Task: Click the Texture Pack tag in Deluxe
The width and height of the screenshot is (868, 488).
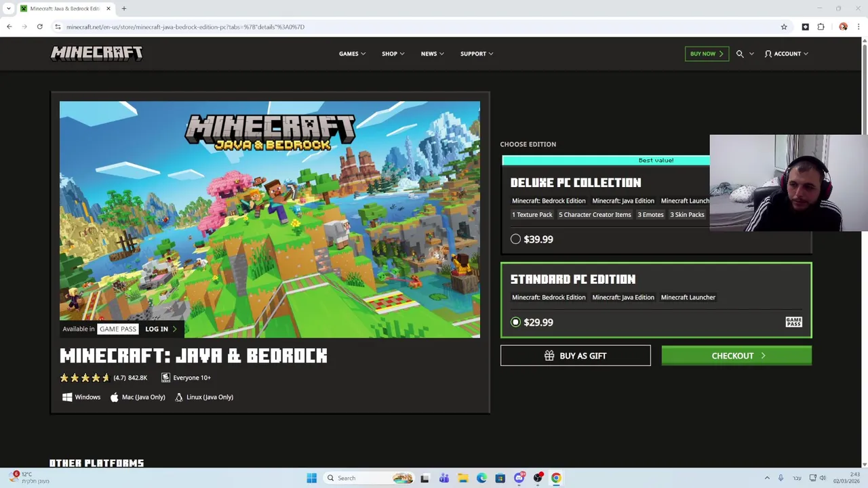Action: pyautogui.click(x=532, y=214)
